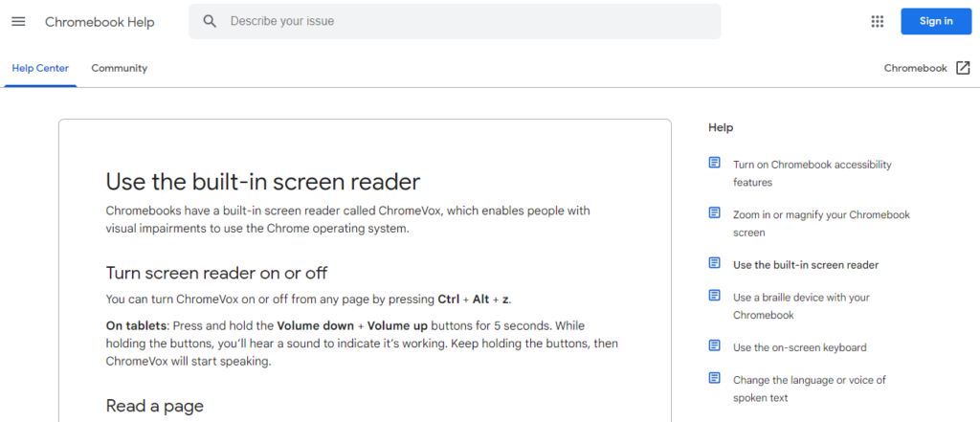980x422 pixels.
Task: Open Use a braille device with your Chromebook
Action: pos(801,305)
